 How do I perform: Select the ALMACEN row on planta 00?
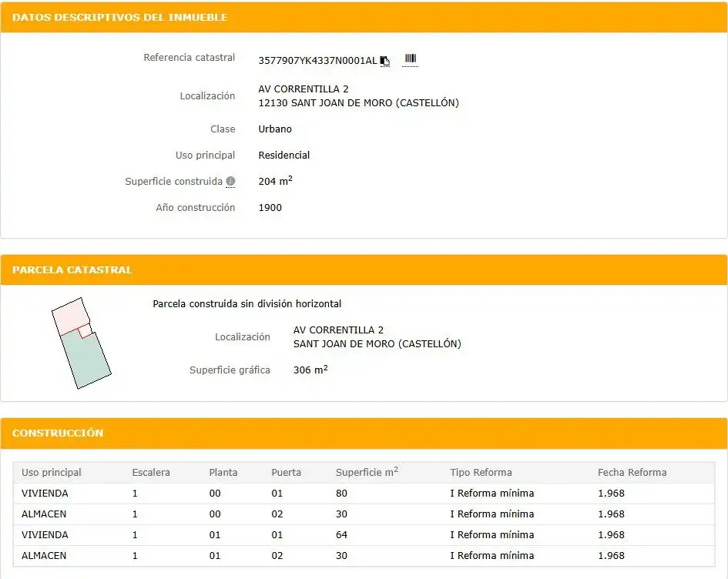[x=364, y=514]
